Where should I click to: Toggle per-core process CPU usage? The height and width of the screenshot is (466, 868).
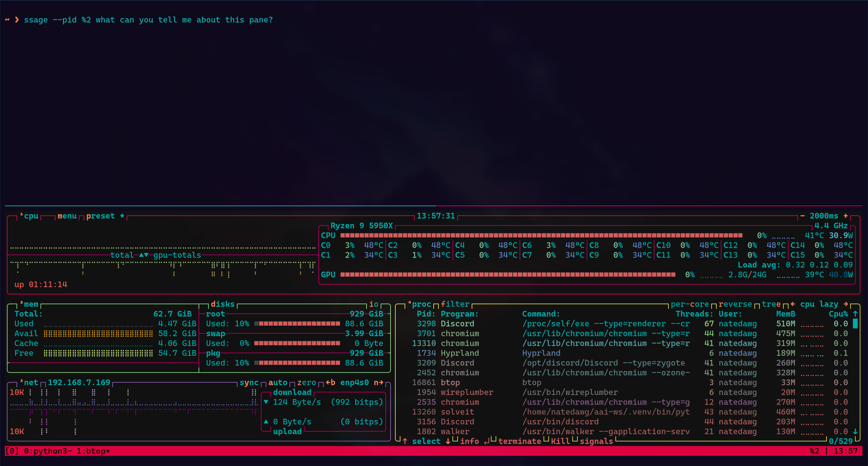pyautogui.click(x=690, y=304)
